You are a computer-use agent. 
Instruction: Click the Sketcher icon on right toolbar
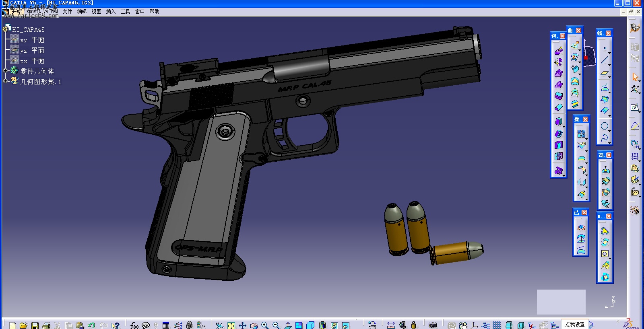[x=635, y=107]
